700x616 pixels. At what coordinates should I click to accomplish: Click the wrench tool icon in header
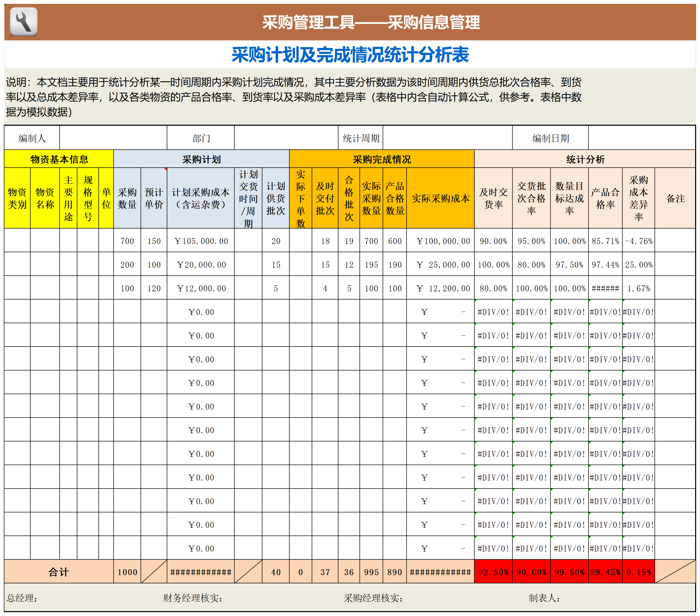[24, 22]
